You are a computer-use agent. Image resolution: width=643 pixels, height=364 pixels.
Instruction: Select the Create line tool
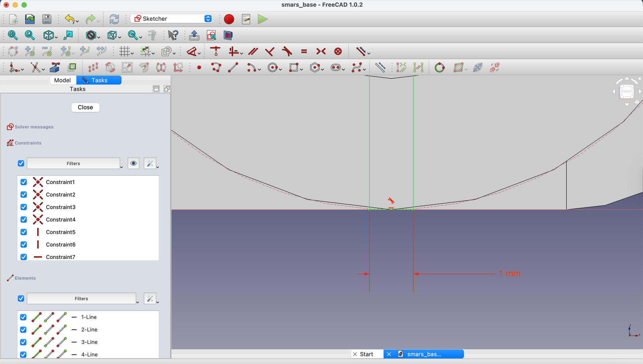click(x=233, y=68)
